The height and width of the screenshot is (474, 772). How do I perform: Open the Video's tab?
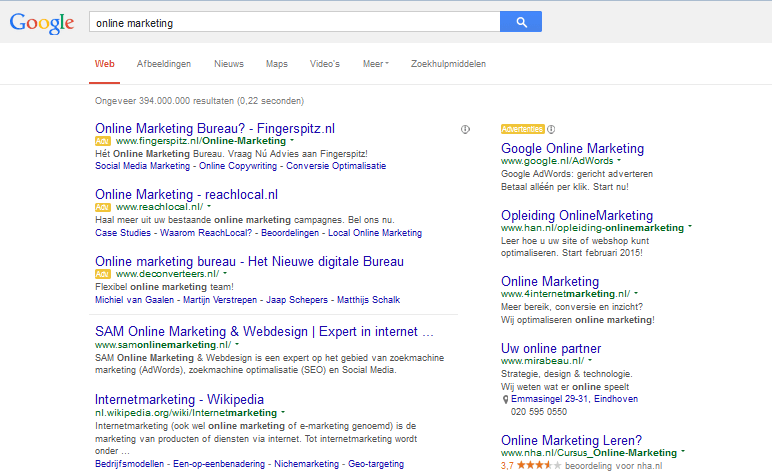click(x=324, y=64)
